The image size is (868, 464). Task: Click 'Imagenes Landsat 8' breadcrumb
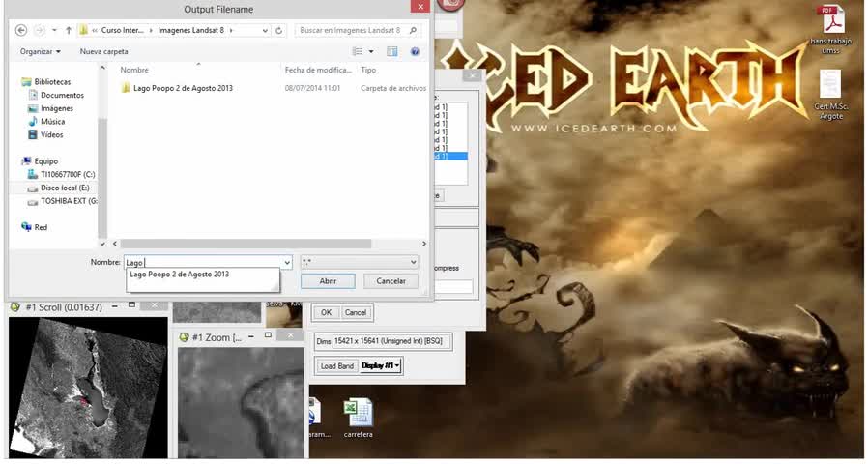[191, 31]
